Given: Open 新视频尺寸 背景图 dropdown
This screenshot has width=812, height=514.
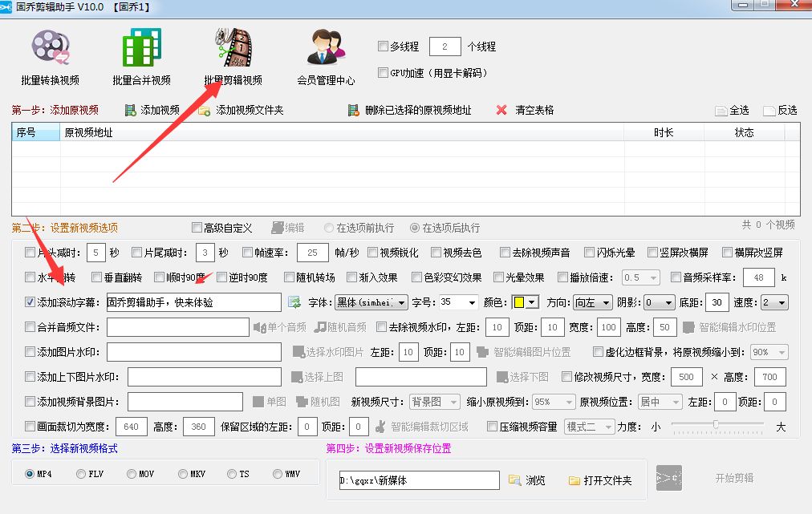Looking at the screenshot, I should pos(434,402).
